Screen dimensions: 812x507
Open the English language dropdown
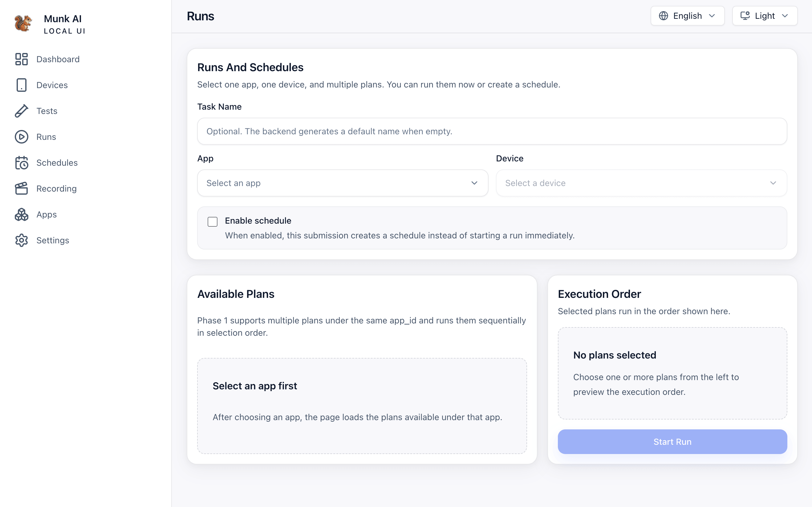[687, 16]
